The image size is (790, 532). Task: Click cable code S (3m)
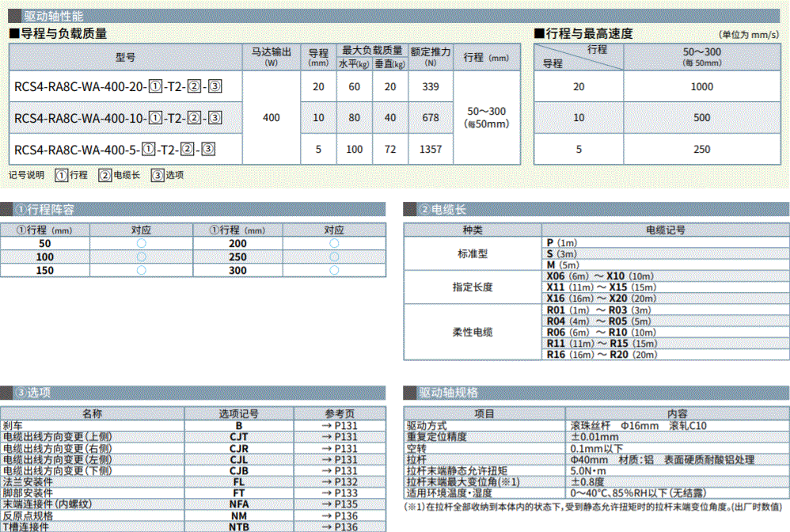(562, 254)
